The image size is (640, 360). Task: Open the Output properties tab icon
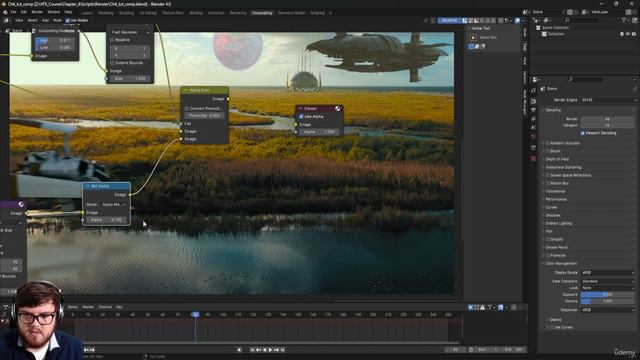(533, 110)
